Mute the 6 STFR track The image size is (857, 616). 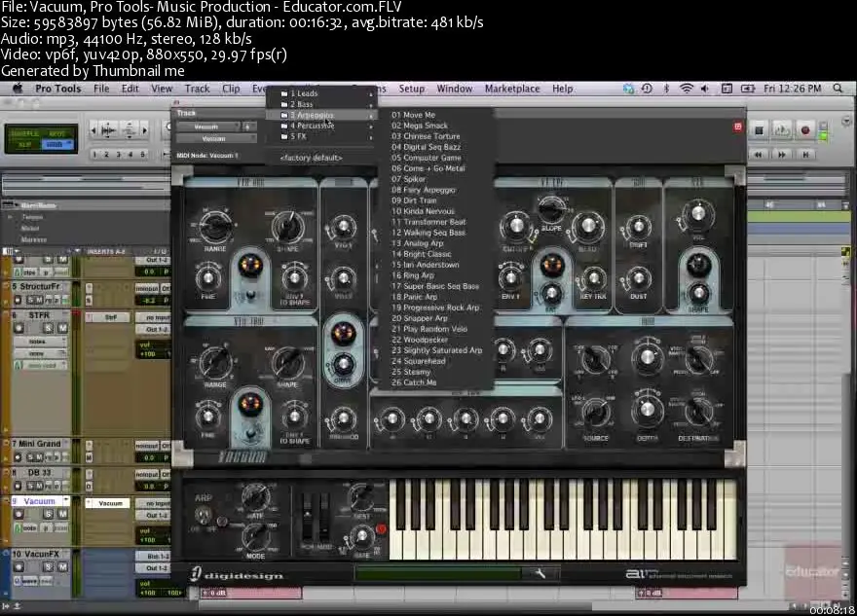click(62, 328)
